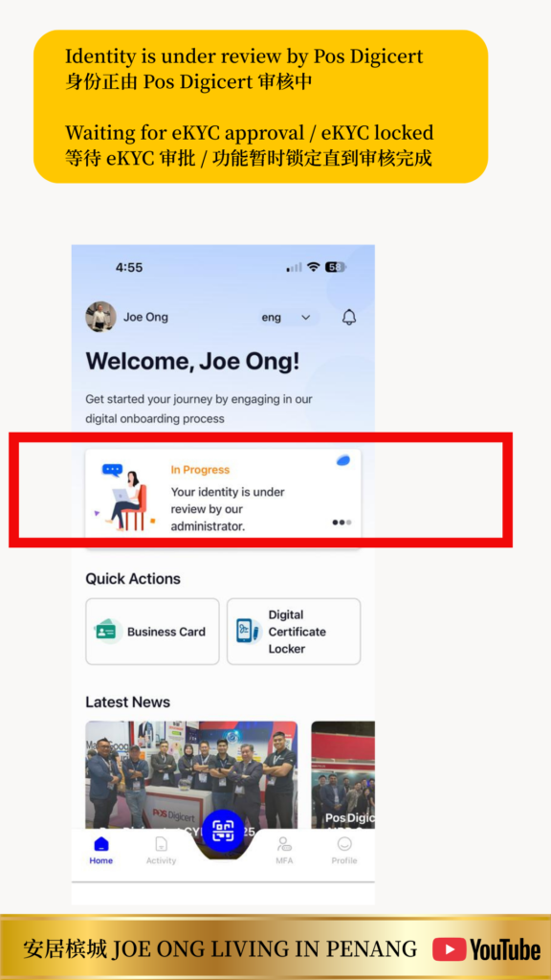Click the Joe Ong username label

[x=145, y=317]
